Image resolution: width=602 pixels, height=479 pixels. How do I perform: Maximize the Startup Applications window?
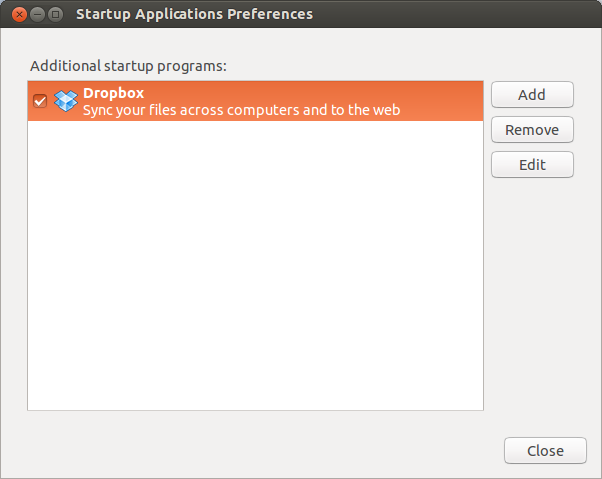55,15
